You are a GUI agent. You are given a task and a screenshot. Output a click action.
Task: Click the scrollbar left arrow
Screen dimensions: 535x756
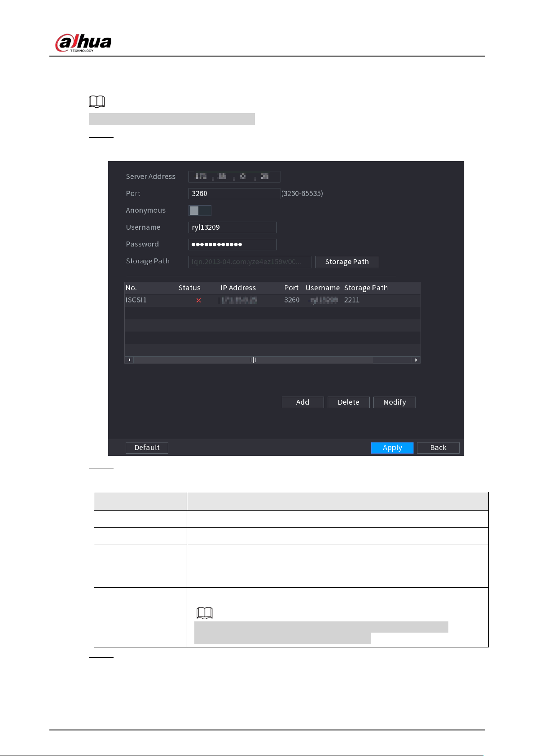pos(129,360)
